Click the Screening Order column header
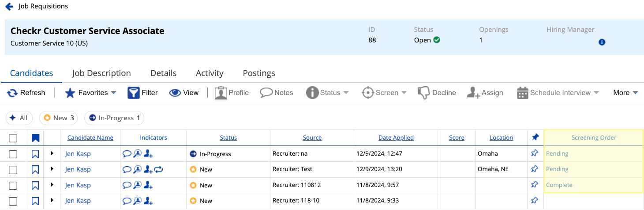 tap(594, 137)
